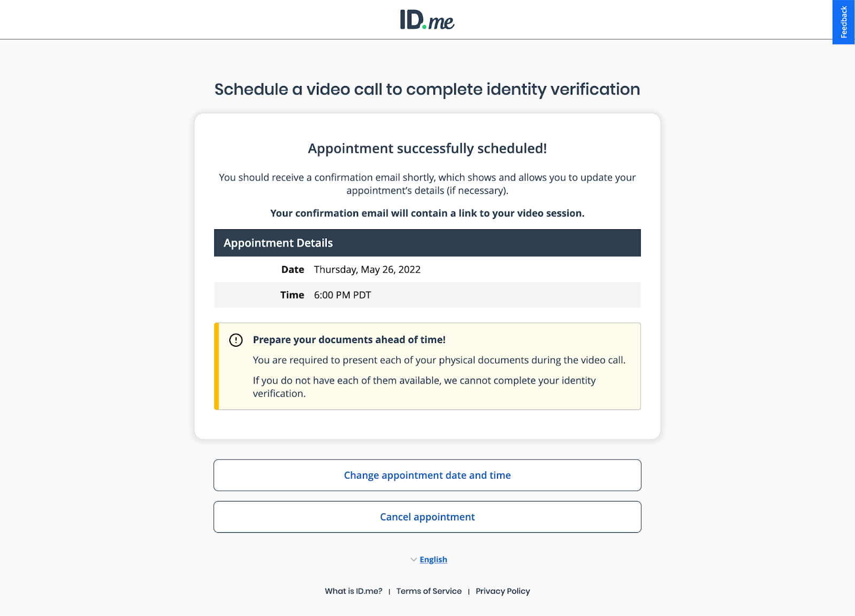
Task: Open the English language selector
Action: [433, 559]
